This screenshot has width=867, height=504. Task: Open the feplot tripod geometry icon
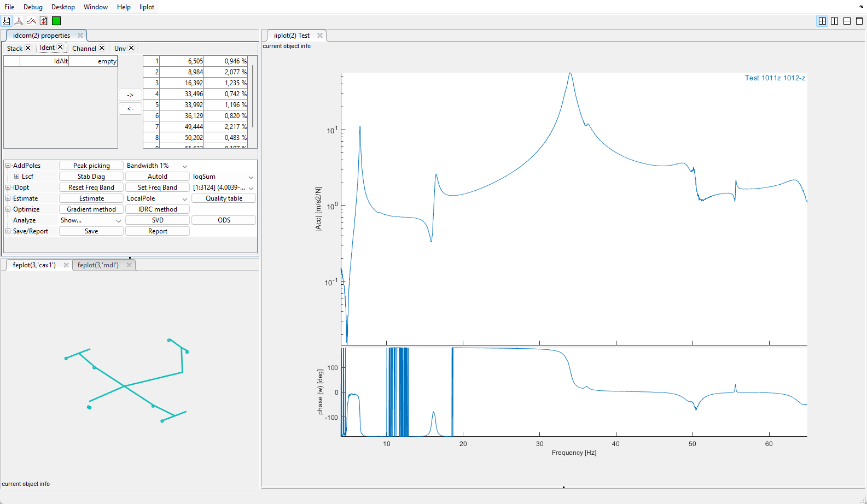[19, 21]
